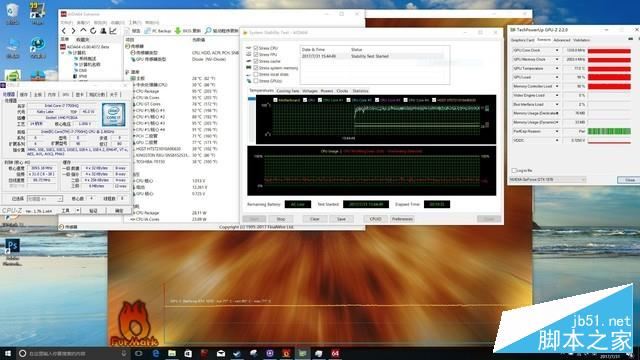The height and width of the screenshot is (360, 640).
Task: Click Save in System Stability Test
Action: coord(341,219)
